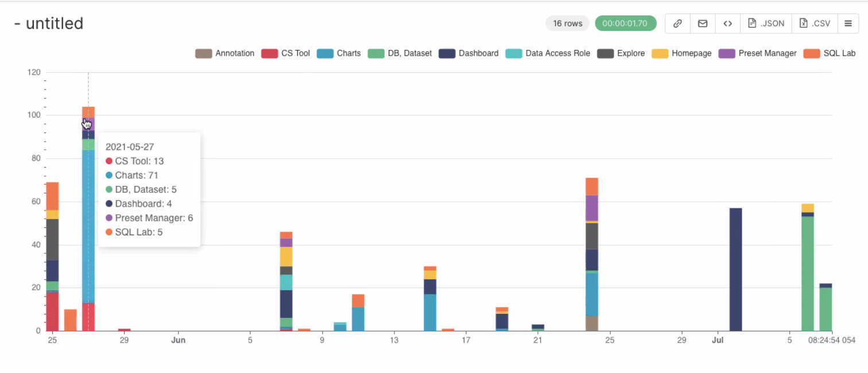Open the hamburger options menu
868x373 pixels.
(848, 24)
